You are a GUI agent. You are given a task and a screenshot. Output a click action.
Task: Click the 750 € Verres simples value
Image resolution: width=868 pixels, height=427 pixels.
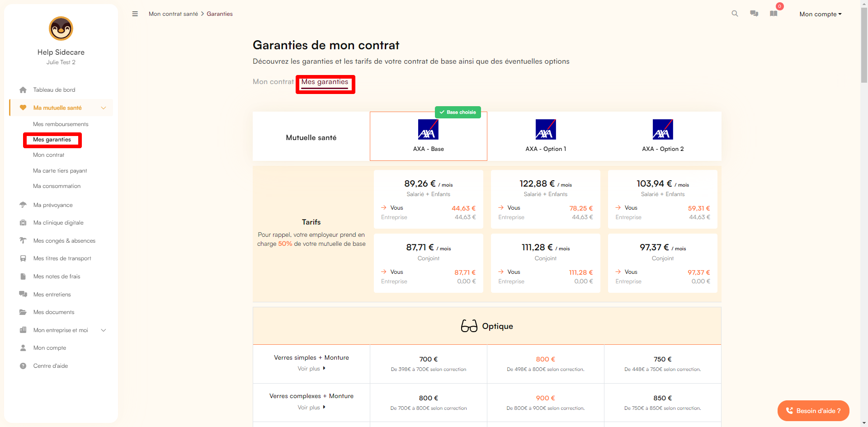663,359
